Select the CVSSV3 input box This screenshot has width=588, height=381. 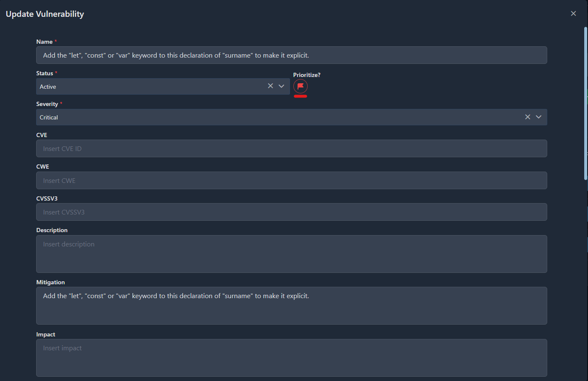pyautogui.click(x=291, y=212)
